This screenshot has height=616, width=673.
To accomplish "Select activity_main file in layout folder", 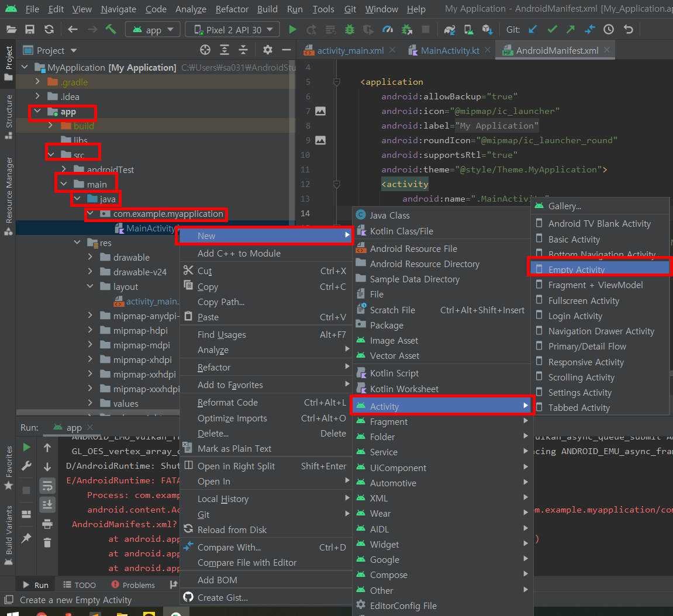I will coord(147,301).
